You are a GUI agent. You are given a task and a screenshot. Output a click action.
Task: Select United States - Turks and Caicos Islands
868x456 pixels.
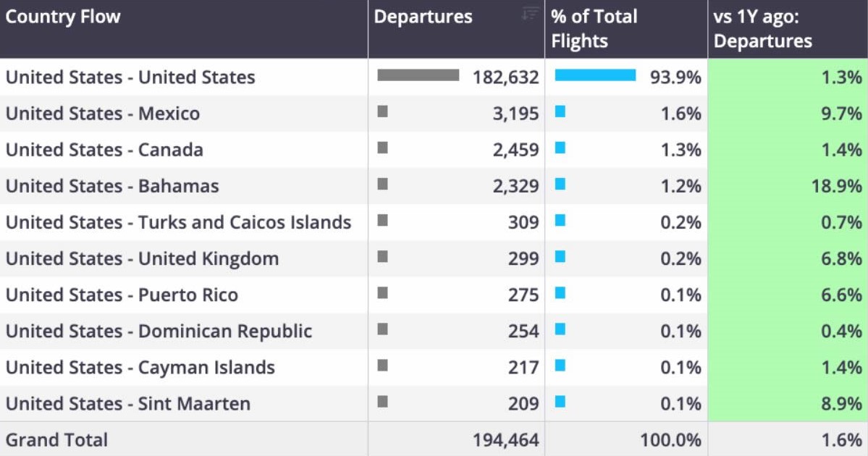tap(179, 222)
